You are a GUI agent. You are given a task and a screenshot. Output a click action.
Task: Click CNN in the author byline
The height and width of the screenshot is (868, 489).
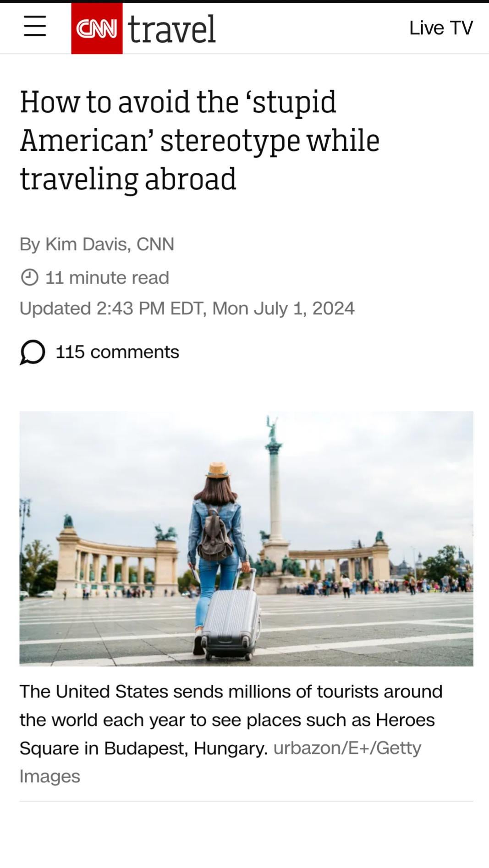155,244
